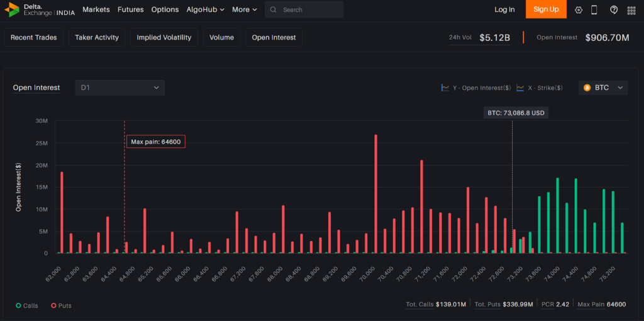Select the Taker Activity tab
The width and height of the screenshot is (644, 321).
click(x=97, y=38)
